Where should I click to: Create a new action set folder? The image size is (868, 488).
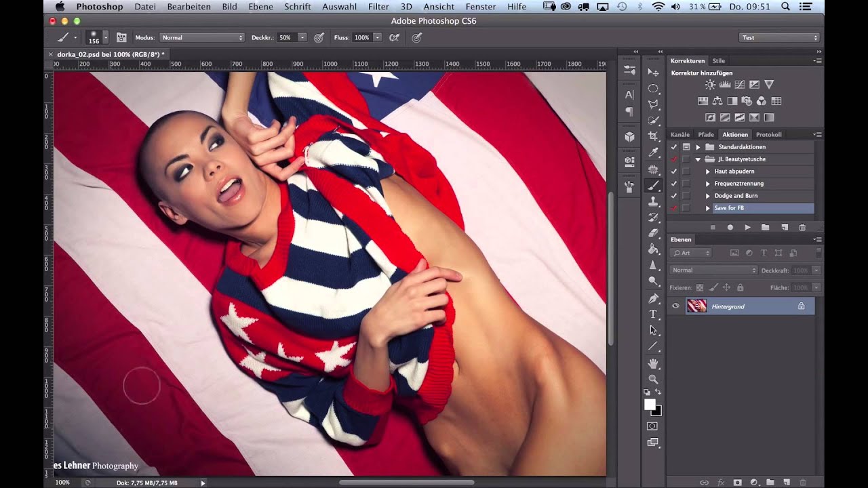point(766,228)
